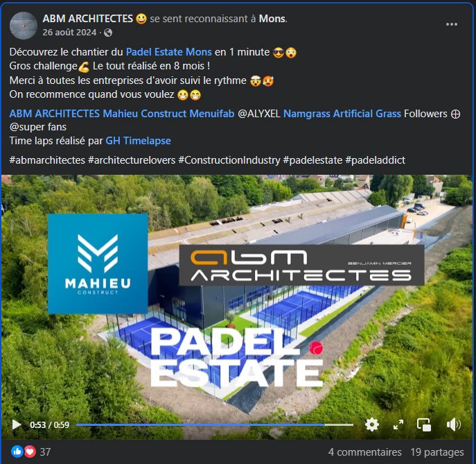Play the Padel Estate video
Viewport: 476px width, 464px height.
pyautogui.click(x=17, y=424)
